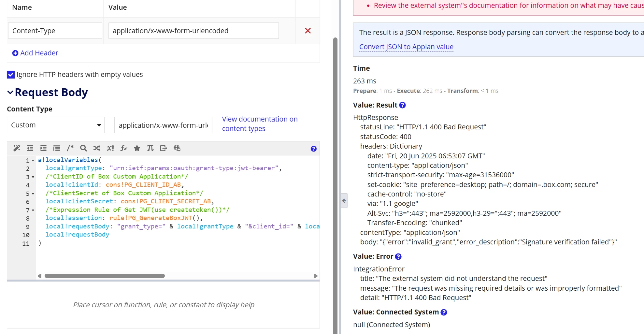Image resolution: width=644 pixels, height=334 pixels.
Task: Click the body invalid_grant error text
Action: pos(489,242)
